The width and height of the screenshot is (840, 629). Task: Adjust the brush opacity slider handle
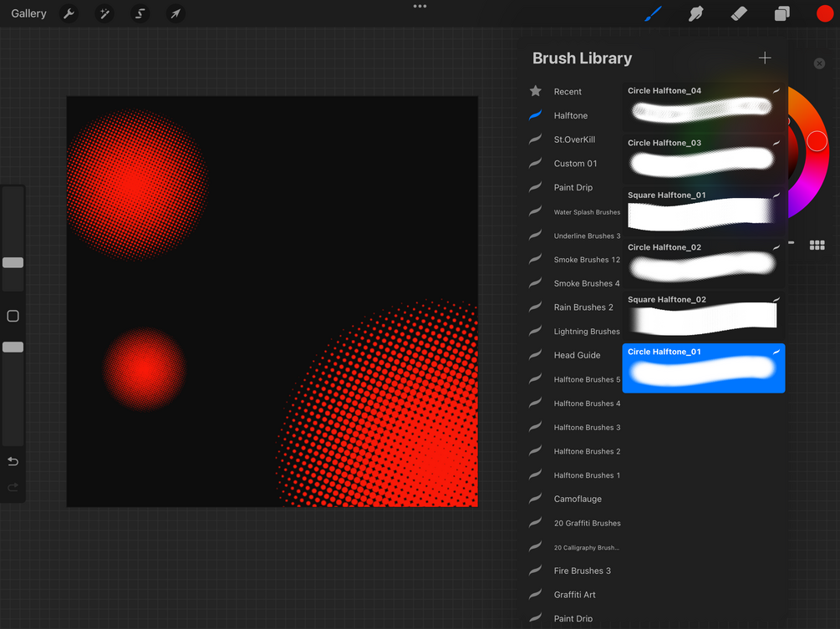coord(13,347)
